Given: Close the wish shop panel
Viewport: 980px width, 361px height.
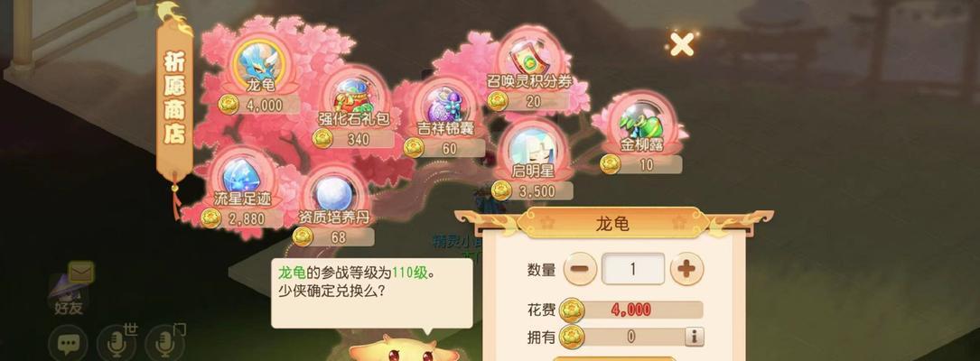Looking at the screenshot, I should tap(681, 43).
